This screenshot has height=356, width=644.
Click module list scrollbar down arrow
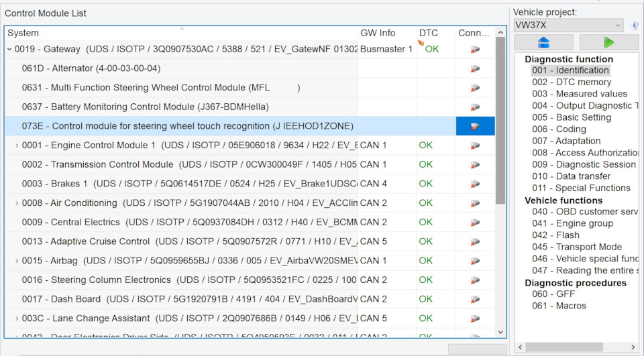(x=500, y=332)
